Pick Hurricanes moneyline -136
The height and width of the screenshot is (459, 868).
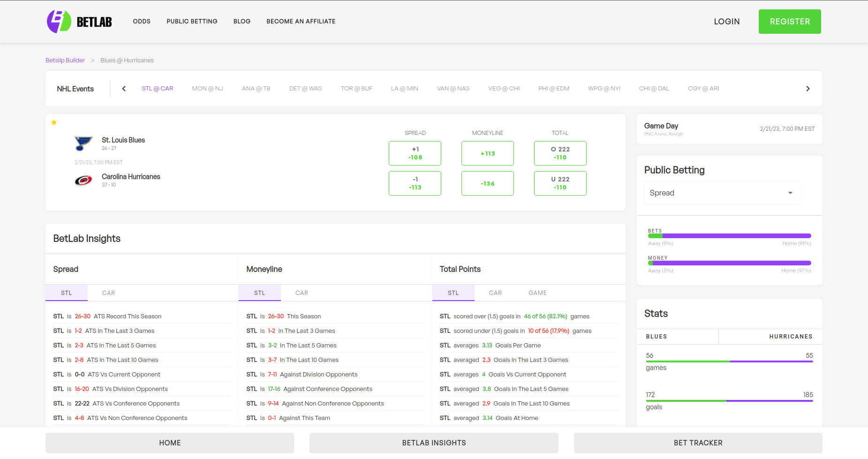488,183
